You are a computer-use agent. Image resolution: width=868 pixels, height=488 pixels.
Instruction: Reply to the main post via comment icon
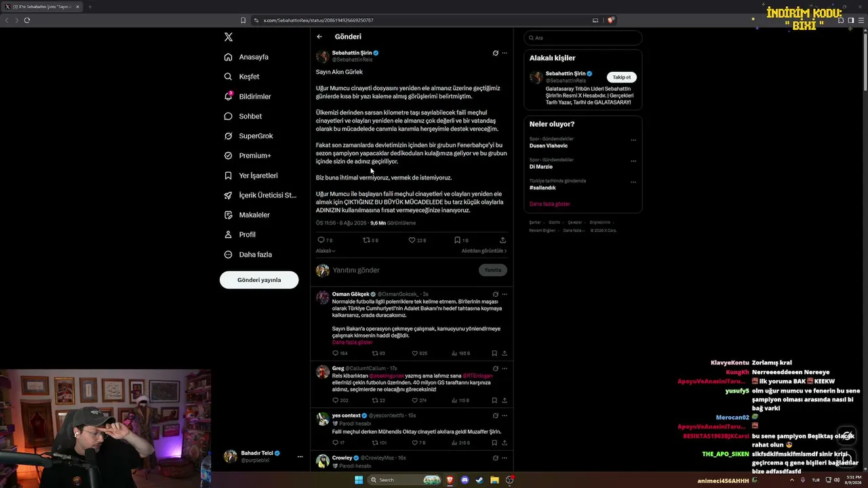[321, 240]
